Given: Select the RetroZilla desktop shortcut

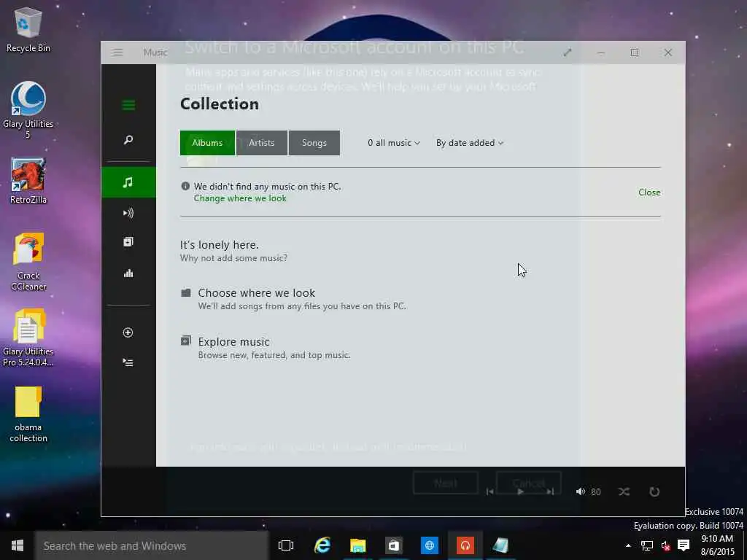Looking at the screenshot, I should point(28,181).
